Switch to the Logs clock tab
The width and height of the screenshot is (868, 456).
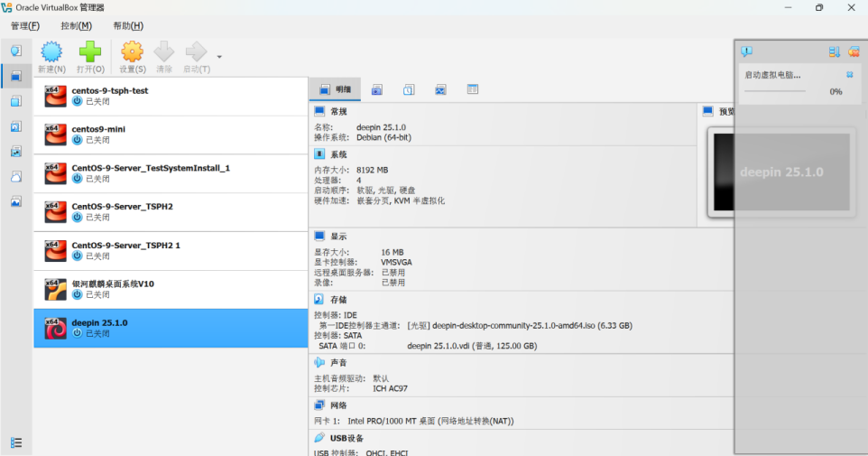(x=409, y=89)
